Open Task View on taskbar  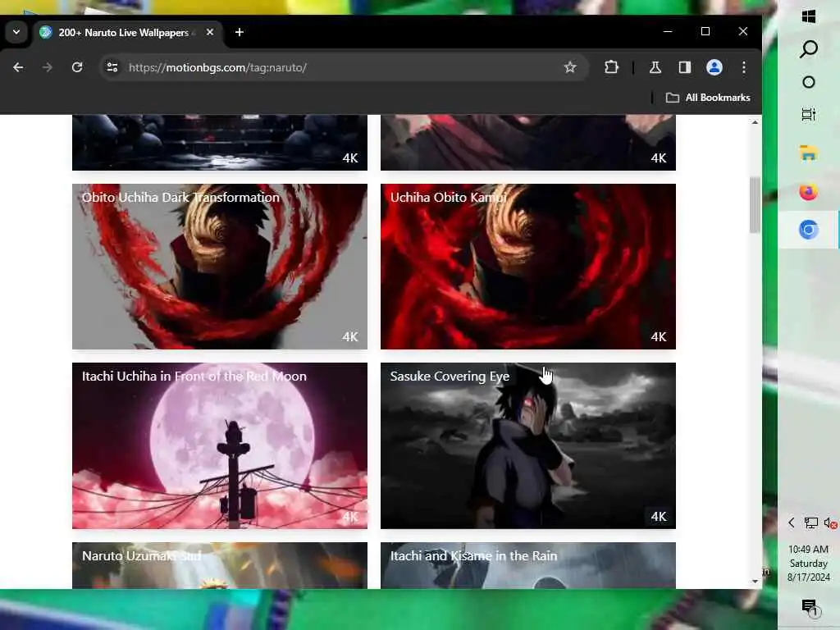click(809, 115)
